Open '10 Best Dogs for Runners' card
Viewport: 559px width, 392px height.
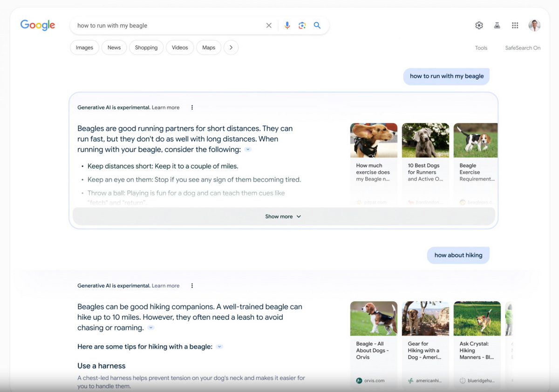tap(425, 165)
